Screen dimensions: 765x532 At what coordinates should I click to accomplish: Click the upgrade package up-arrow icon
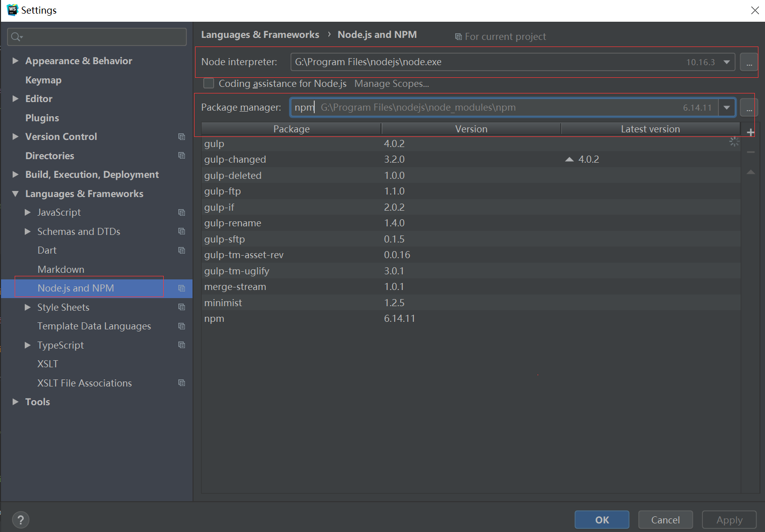pos(751,172)
